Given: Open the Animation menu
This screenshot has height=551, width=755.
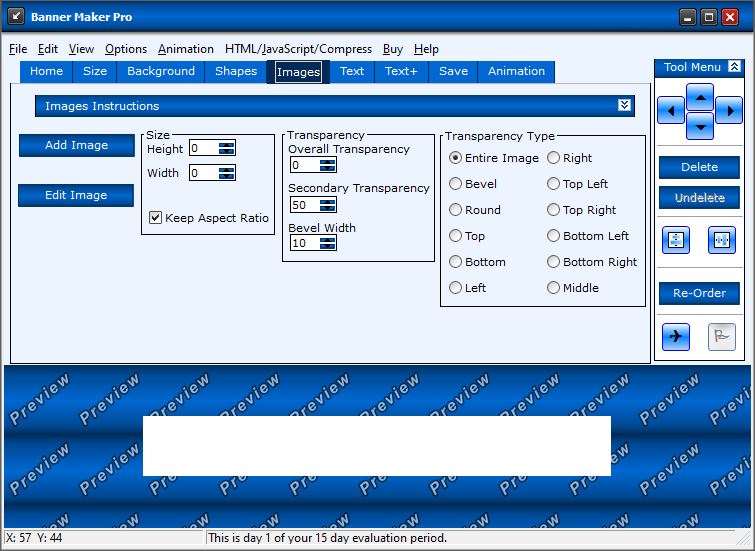Looking at the screenshot, I should pos(185,49).
